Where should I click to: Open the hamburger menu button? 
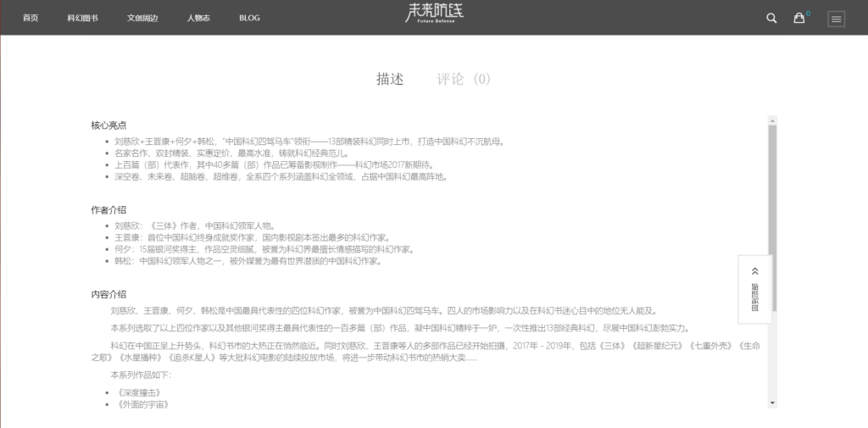click(836, 19)
